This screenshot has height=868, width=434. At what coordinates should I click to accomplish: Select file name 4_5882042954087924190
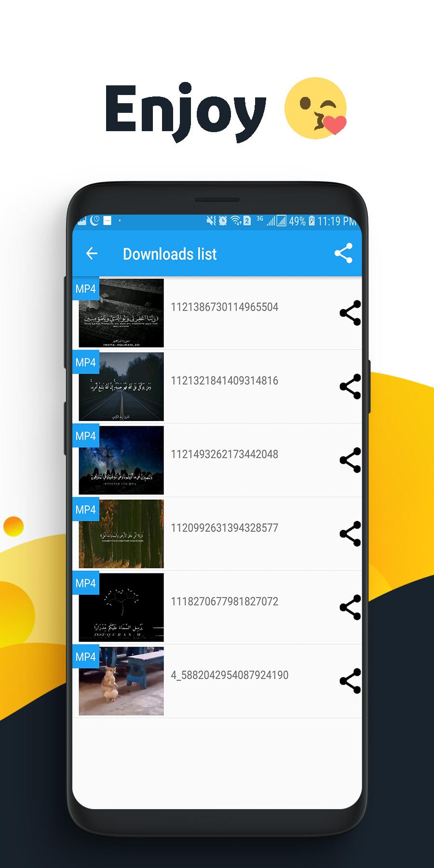click(x=230, y=675)
